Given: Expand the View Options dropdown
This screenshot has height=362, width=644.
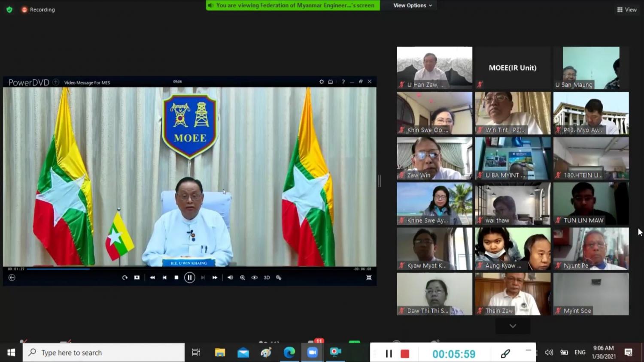Looking at the screenshot, I should tap(412, 6).
